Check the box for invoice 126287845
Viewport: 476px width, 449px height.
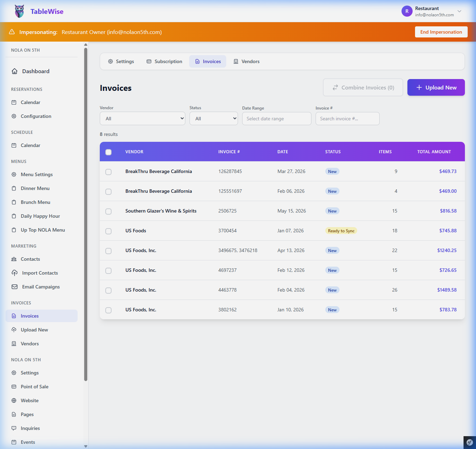pyautogui.click(x=108, y=172)
